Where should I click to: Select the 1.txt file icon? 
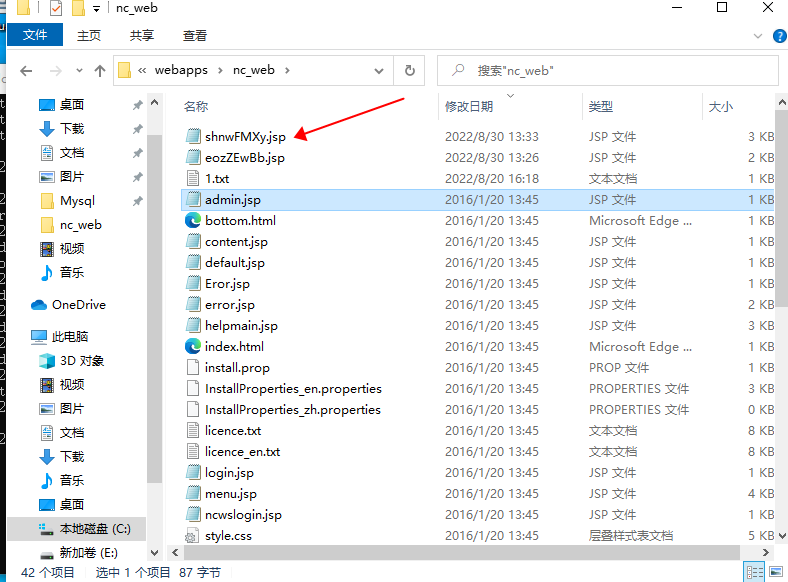tap(193, 178)
